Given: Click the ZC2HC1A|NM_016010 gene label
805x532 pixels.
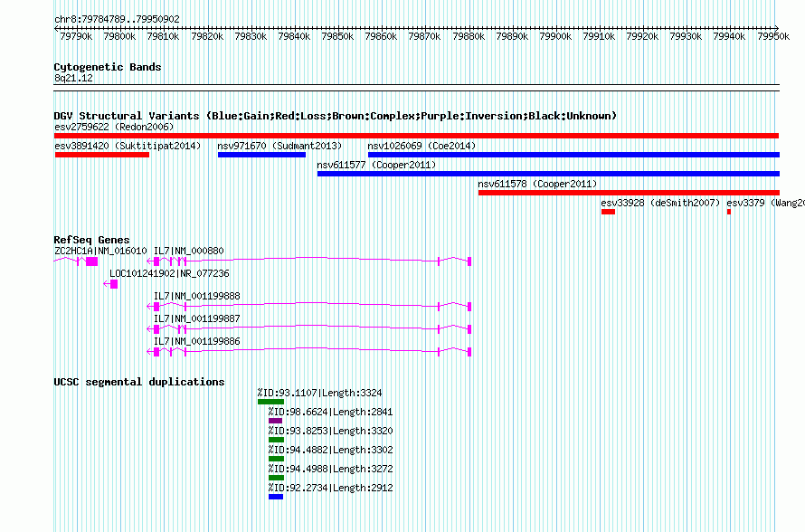Looking at the screenshot, I should pos(100,251).
